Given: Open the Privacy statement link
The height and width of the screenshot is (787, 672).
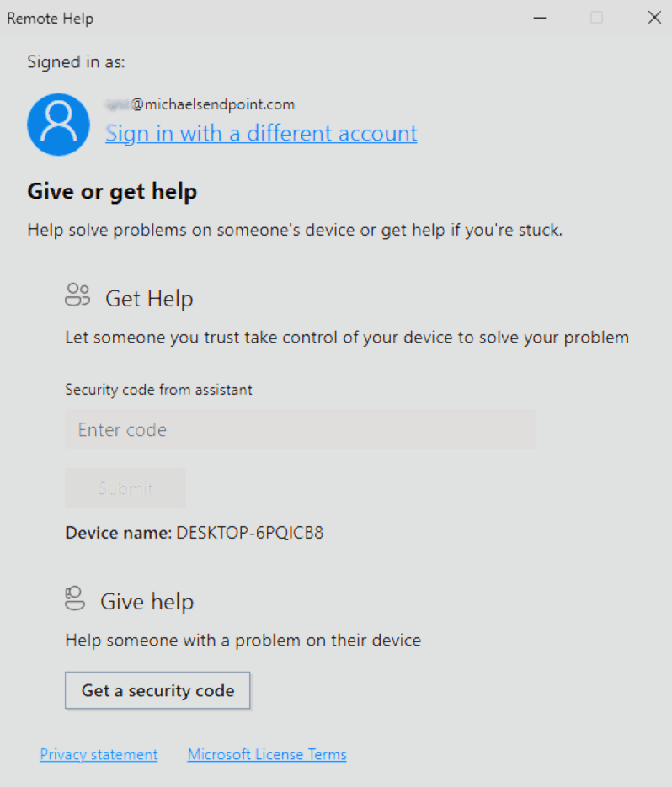Looking at the screenshot, I should [x=99, y=754].
